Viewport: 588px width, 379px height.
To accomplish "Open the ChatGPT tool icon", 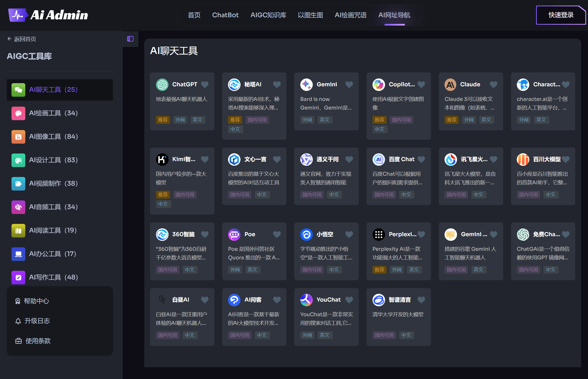I will click(162, 84).
